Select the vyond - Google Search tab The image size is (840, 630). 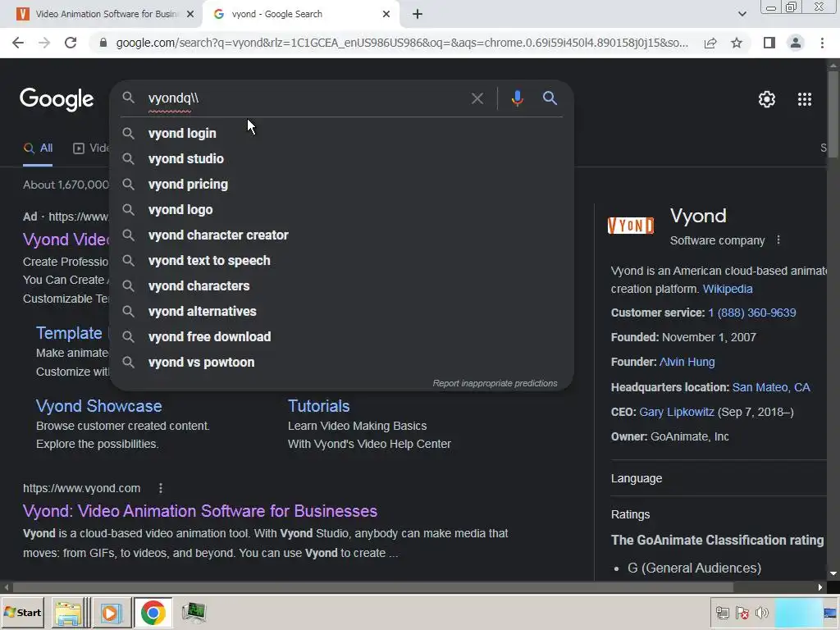tap(300, 15)
